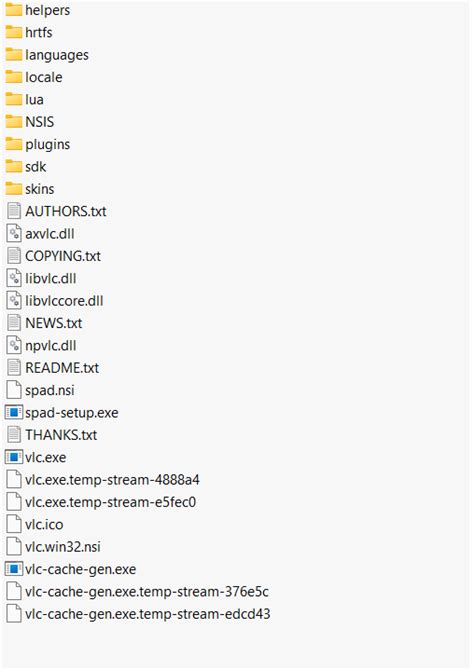The image size is (474, 670).
Task: Select the file name COPYING.txt
Action: [63, 256]
